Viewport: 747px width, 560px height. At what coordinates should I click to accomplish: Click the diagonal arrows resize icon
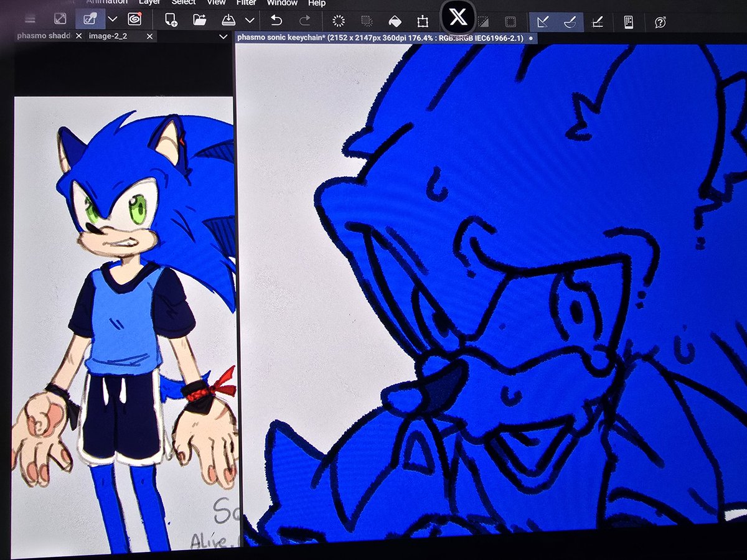coord(60,19)
